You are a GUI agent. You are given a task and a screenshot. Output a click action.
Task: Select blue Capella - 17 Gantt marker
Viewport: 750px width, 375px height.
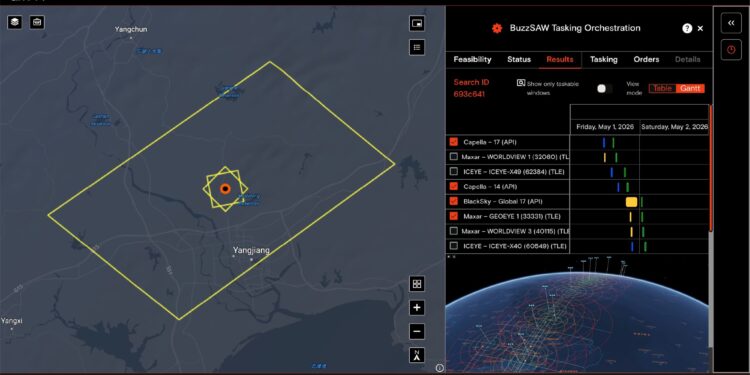(x=604, y=143)
